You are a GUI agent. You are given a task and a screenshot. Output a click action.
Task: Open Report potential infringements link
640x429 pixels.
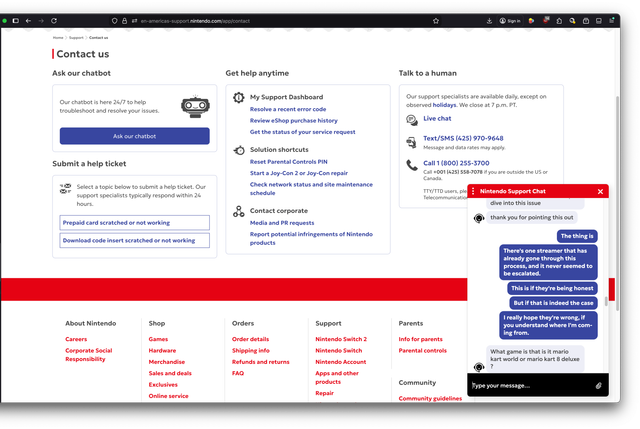pos(311,238)
